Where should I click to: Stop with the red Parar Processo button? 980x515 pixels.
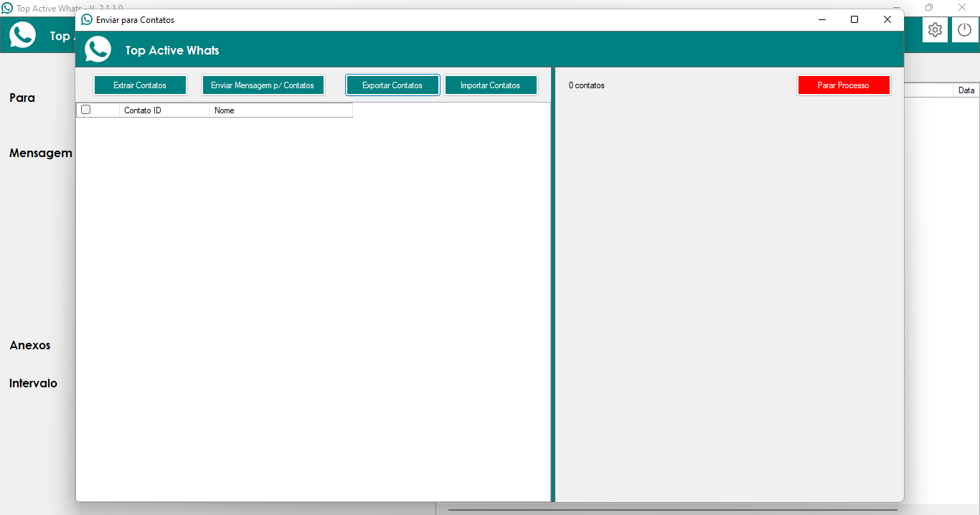(x=844, y=85)
